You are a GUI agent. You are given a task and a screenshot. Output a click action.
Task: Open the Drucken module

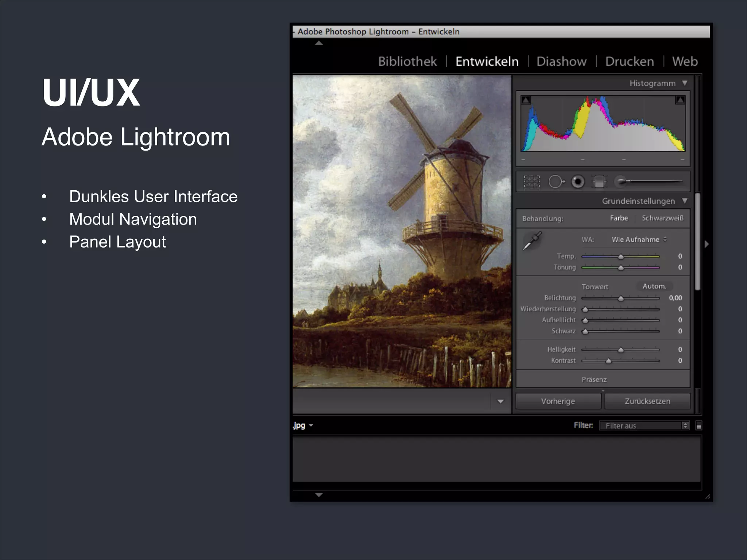pyautogui.click(x=630, y=61)
